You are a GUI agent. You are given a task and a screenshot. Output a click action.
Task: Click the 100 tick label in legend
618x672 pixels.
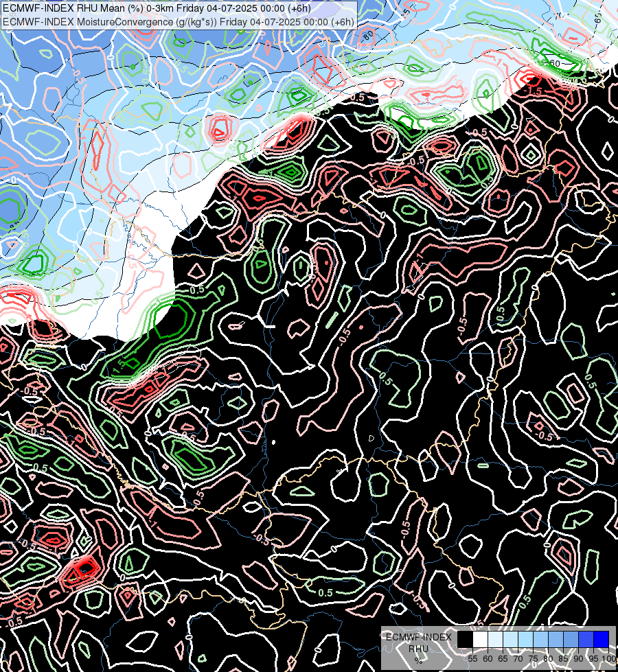(x=608, y=659)
